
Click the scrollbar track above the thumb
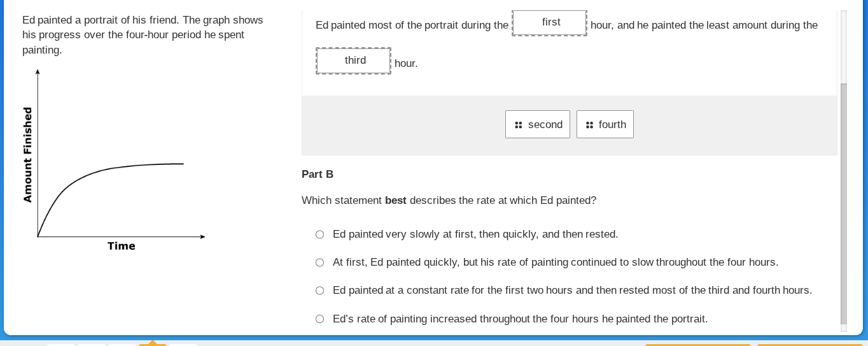click(x=844, y=46)
